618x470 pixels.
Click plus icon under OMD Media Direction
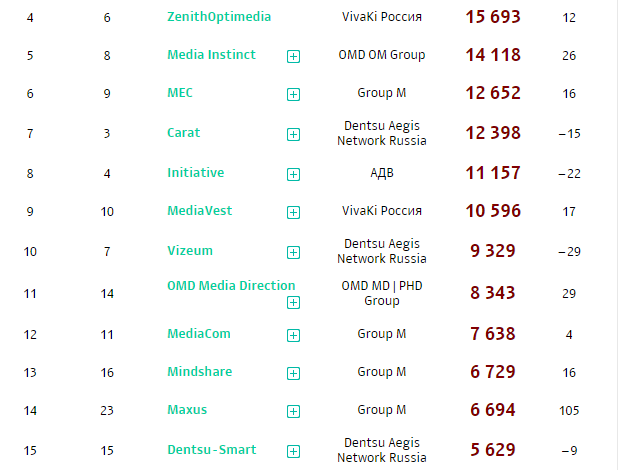[293, 303]
